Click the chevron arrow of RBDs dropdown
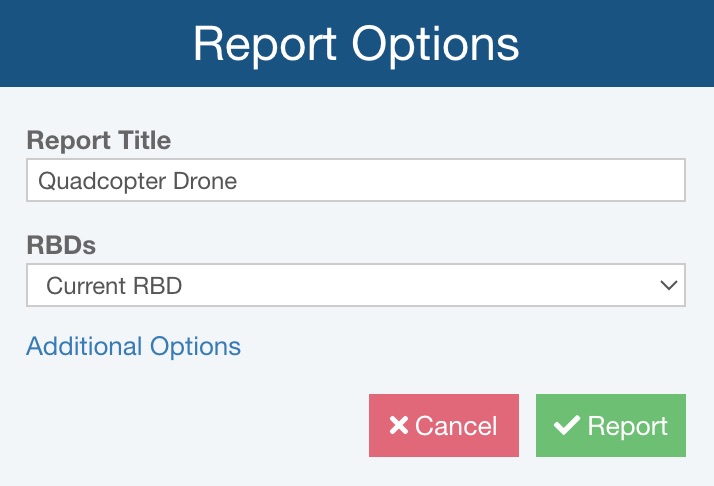The width and height of the screenshot is (714, 486). 669,286
